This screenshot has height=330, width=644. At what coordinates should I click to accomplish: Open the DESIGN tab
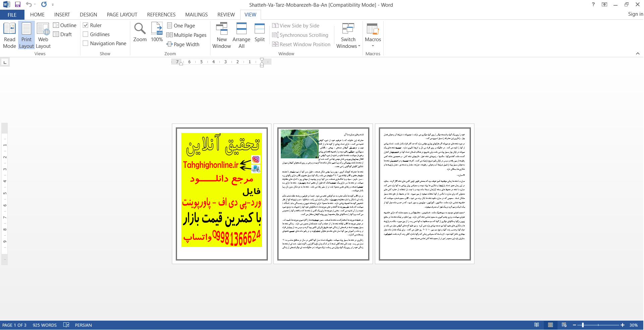coord(88,15)
